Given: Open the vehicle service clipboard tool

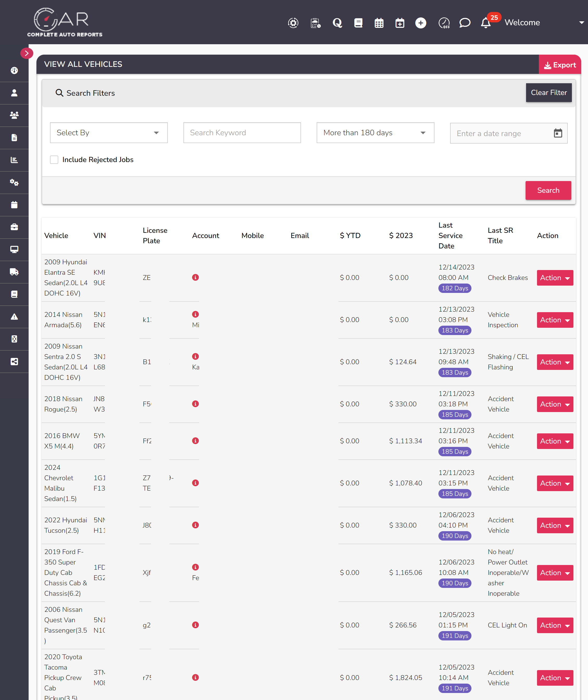Looking at the screenshot, I should [x=315, y=23].
